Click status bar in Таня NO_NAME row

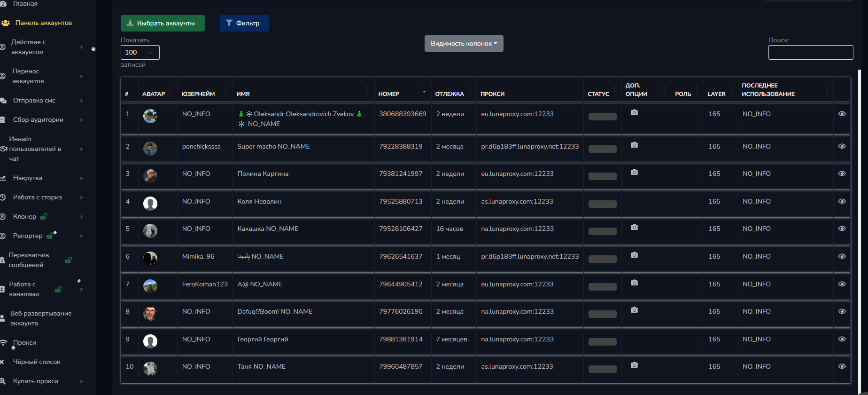[602, 369]
